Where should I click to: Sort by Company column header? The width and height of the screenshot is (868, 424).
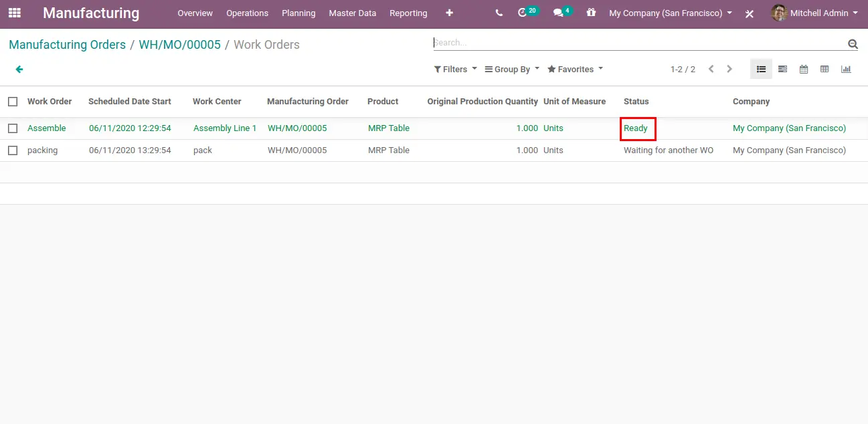click(751, 102)
